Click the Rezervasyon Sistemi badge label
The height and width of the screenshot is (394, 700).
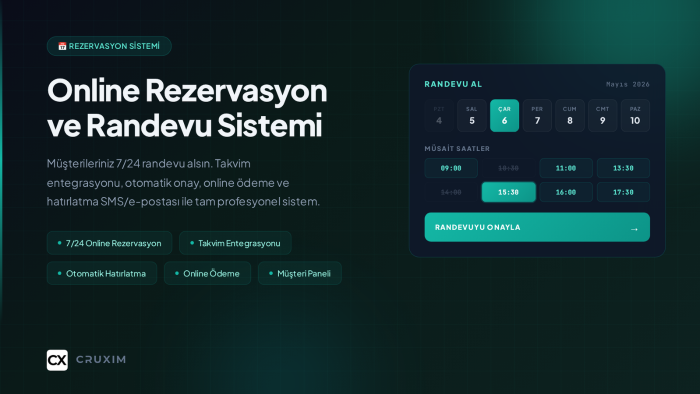[x=114, y=46]
